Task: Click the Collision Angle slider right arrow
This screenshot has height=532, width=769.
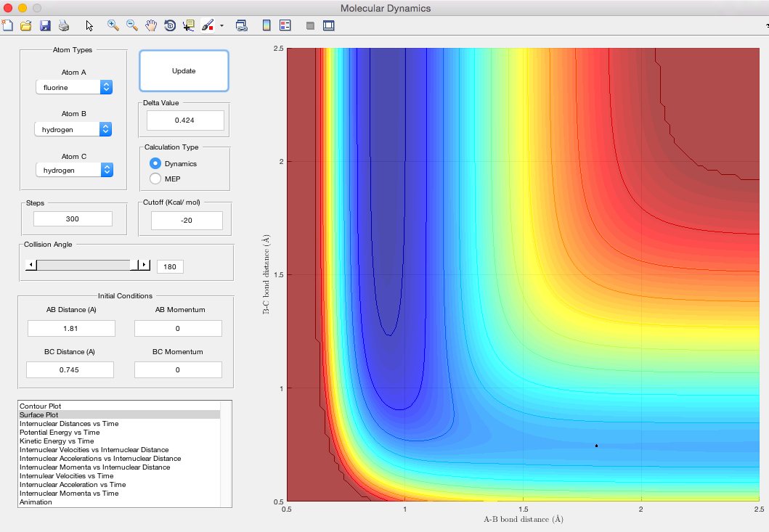Action: 144,266
